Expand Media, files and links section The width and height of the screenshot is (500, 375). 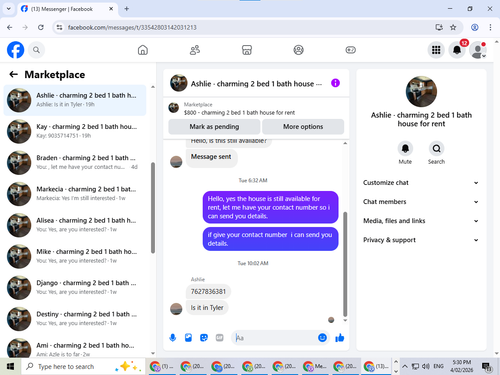421,221
